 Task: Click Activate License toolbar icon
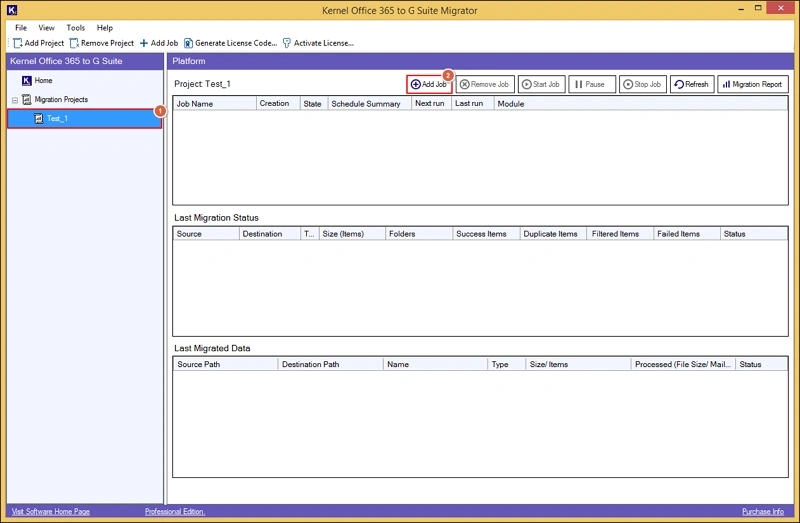[318, 43]
